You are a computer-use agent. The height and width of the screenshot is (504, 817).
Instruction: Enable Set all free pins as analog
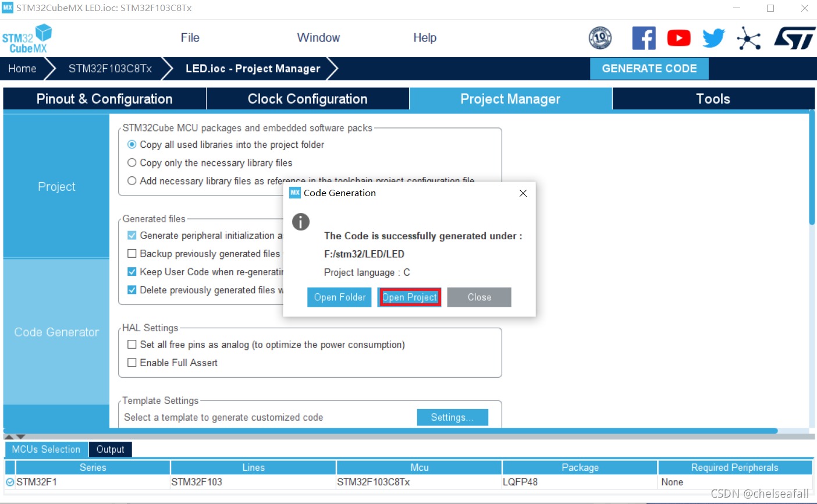tap(132, 345)
